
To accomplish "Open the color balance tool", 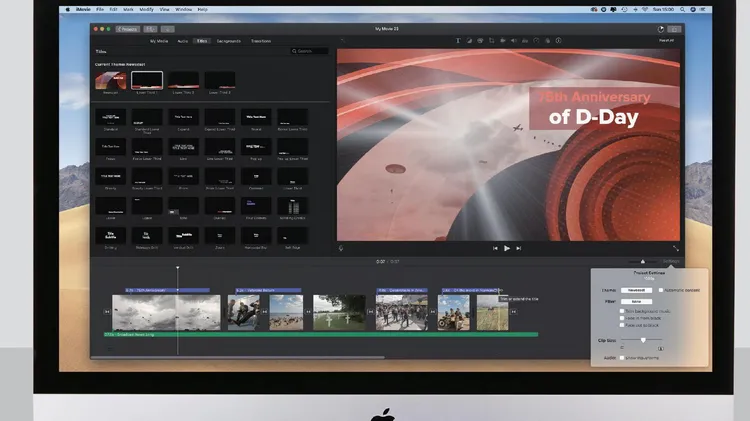I will 469,41.
